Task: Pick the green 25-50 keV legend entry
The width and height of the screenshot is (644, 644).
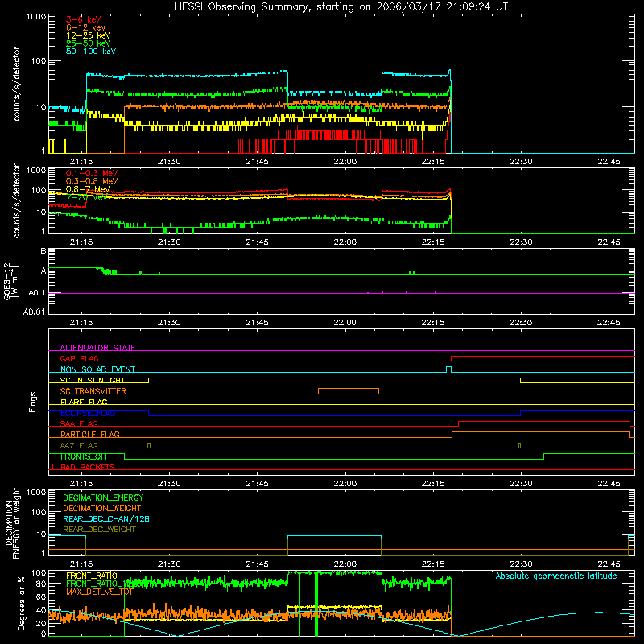Action: pyautogui.click(x=89, y=43)
